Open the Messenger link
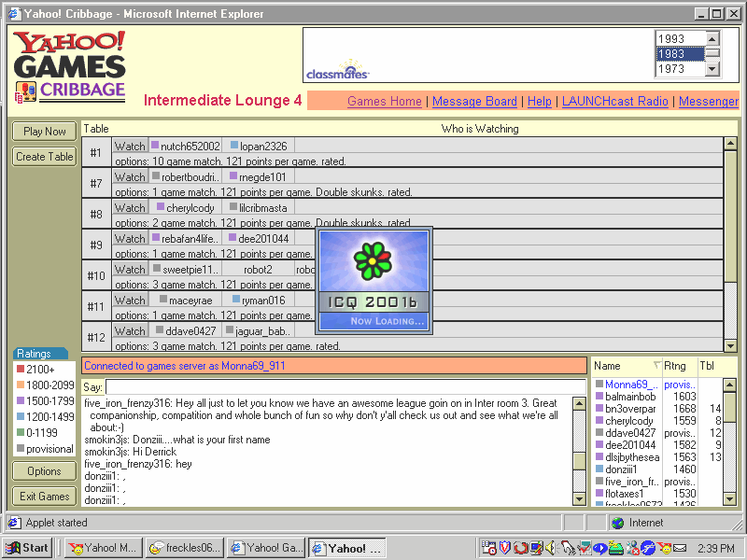This screenshot has height=560, width=747. pos(709,101)
